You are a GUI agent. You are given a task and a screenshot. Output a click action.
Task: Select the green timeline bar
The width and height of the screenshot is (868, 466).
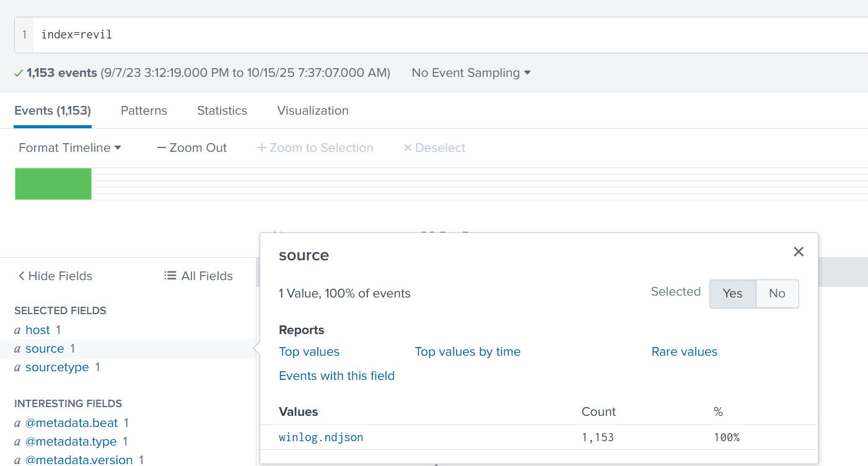pos(53,184)
